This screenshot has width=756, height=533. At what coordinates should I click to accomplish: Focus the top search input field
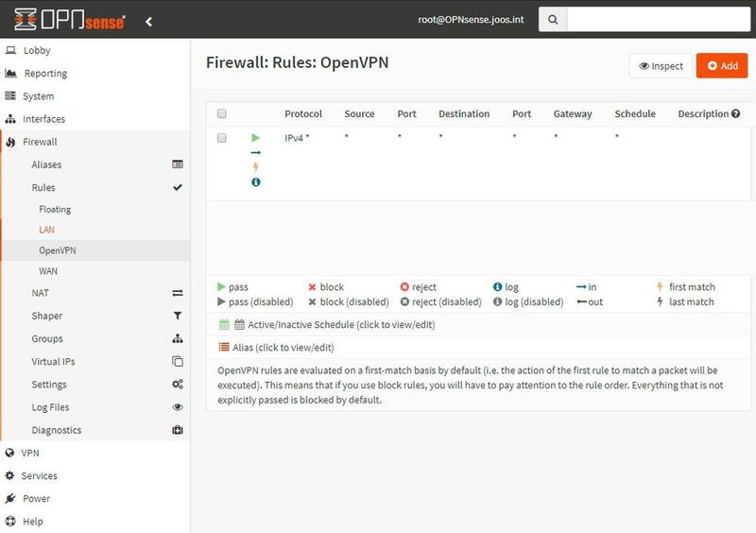658,19
